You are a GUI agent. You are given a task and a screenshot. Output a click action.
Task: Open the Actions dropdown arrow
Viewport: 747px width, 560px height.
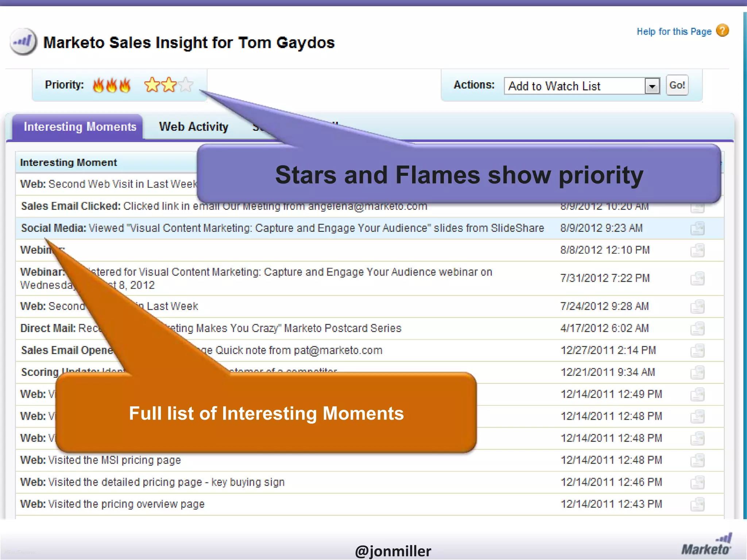652,86
